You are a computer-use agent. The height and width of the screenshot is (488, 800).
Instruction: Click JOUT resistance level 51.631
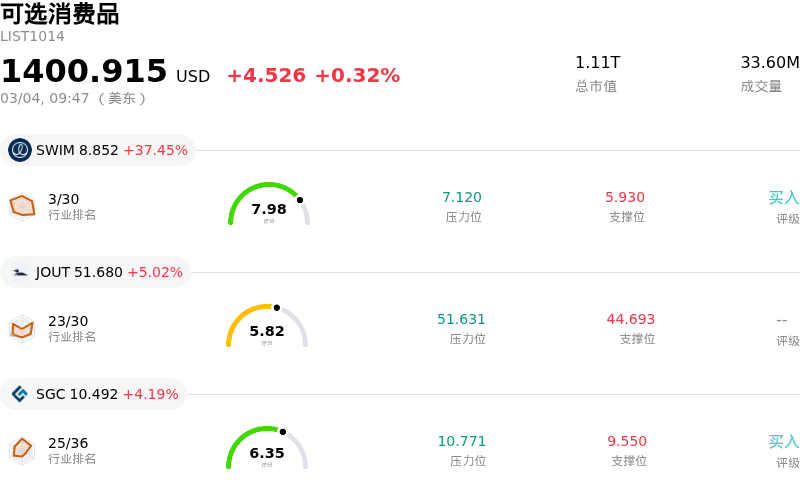point(461,320)
